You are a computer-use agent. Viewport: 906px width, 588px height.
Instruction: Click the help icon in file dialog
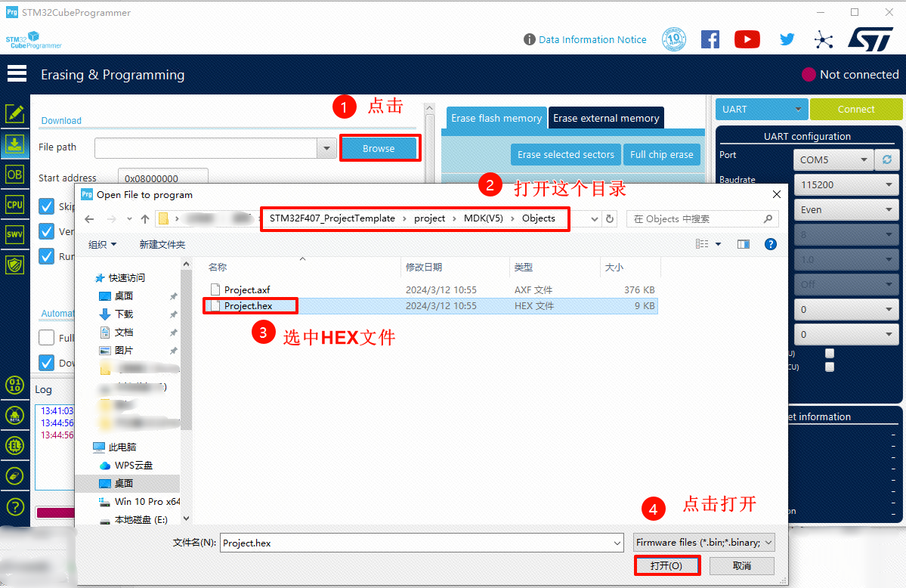770,244
